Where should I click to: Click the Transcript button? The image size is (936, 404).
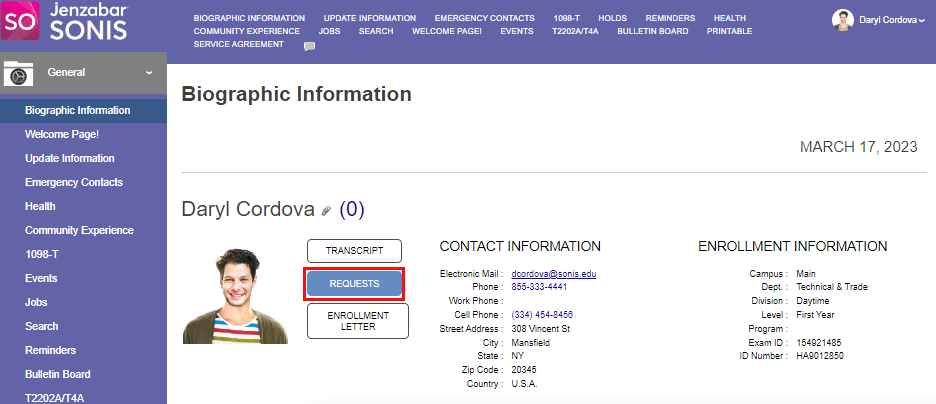tap(355, 251)
